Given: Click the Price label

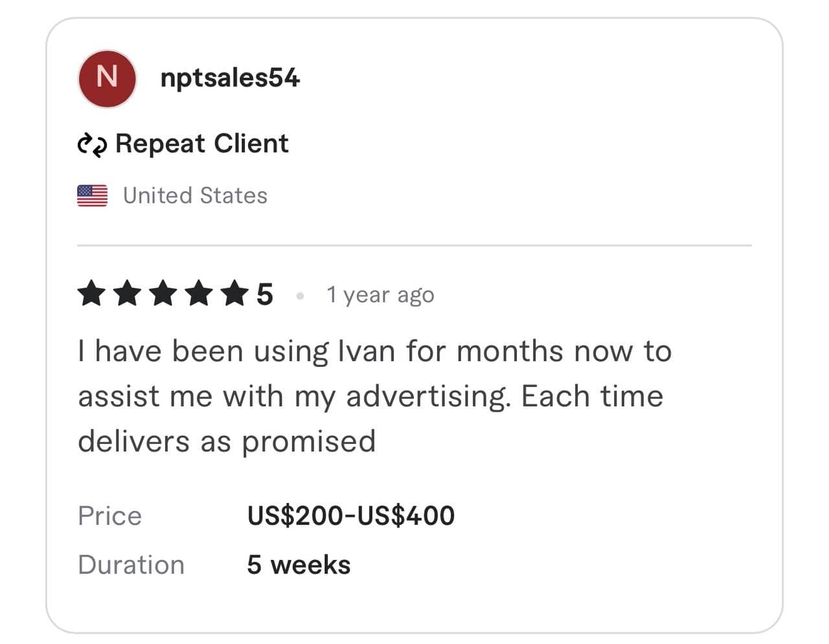Looking at the screenshot, I should click(x=109, y=516).
